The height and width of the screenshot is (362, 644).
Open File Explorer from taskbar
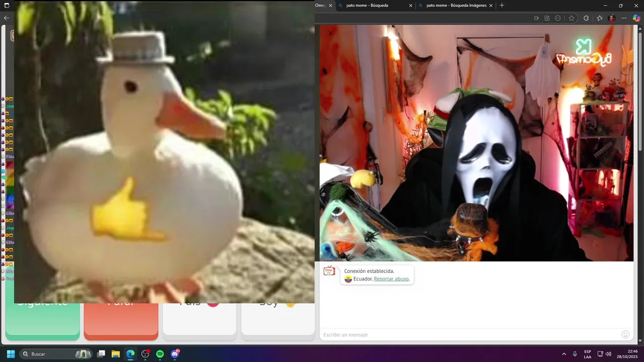tap(116, 354)
